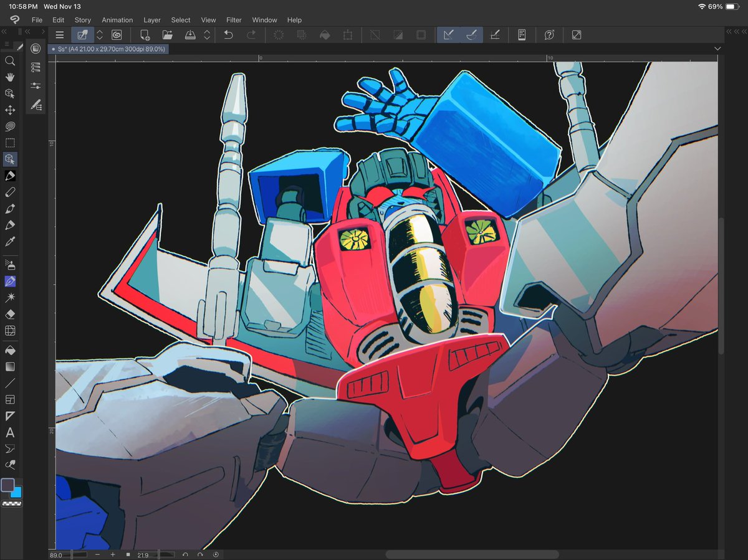Open the Layer menu
This screenshot has width=748, height=560.
152,20
